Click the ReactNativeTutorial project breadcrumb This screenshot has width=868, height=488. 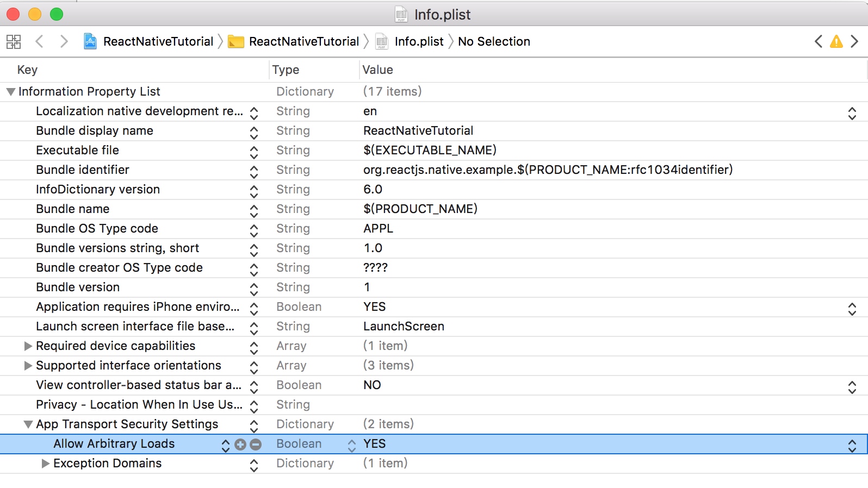tap(148, 41)
